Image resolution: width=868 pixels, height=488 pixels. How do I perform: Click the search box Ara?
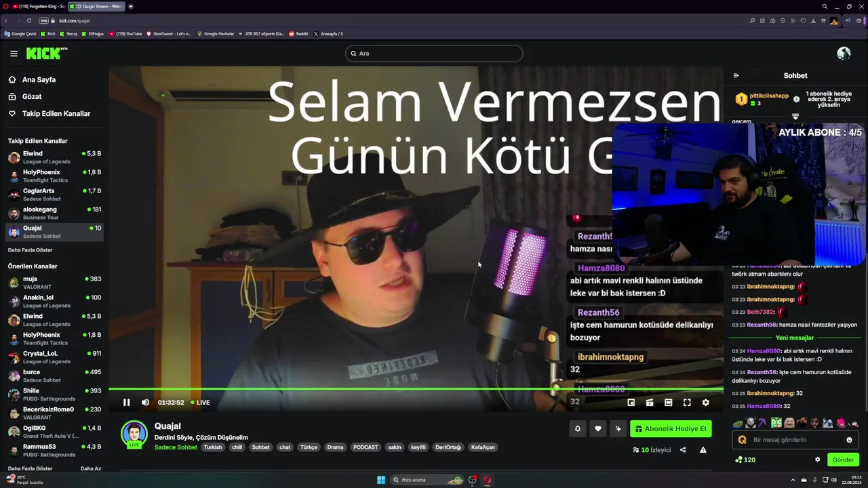coord(434,54)
